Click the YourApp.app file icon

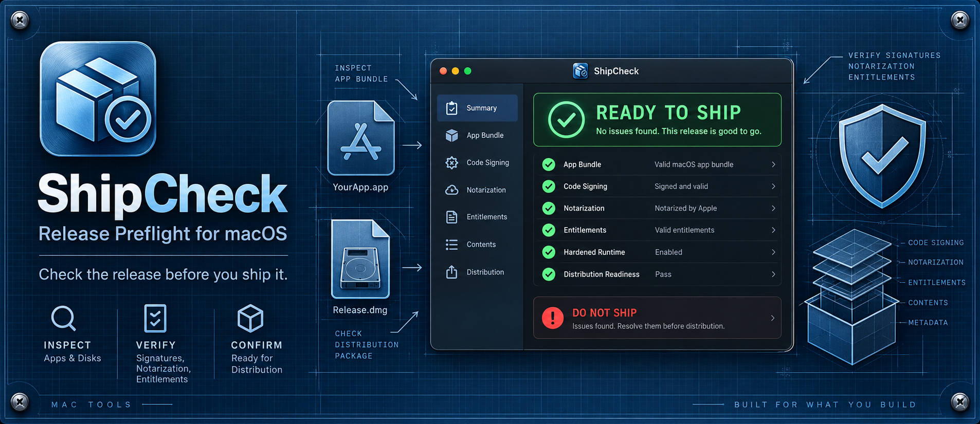[361, 138]
